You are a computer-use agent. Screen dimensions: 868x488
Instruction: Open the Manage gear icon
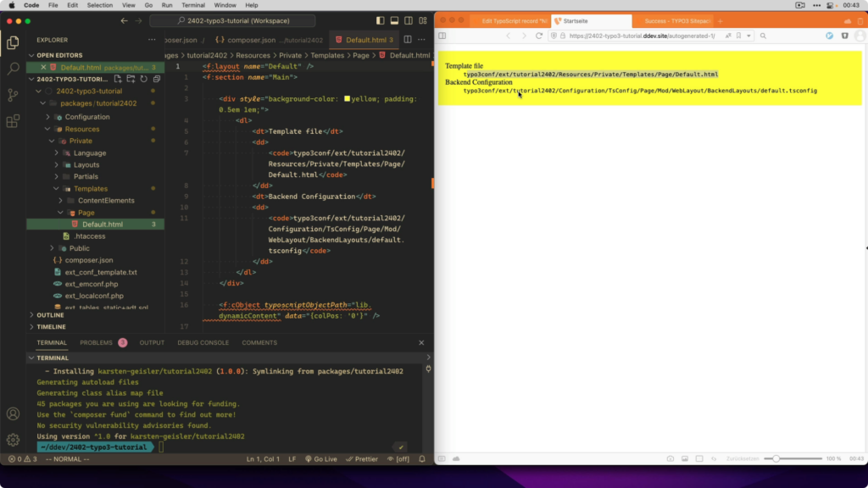click(x=13, y=440)
